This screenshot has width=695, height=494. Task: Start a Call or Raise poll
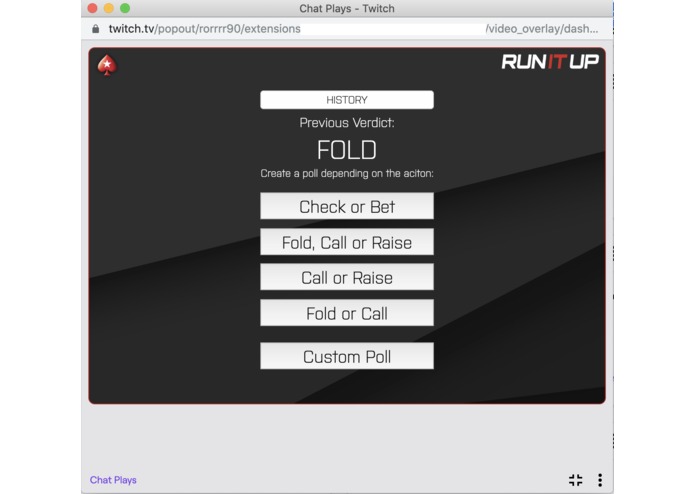point(347,277)
